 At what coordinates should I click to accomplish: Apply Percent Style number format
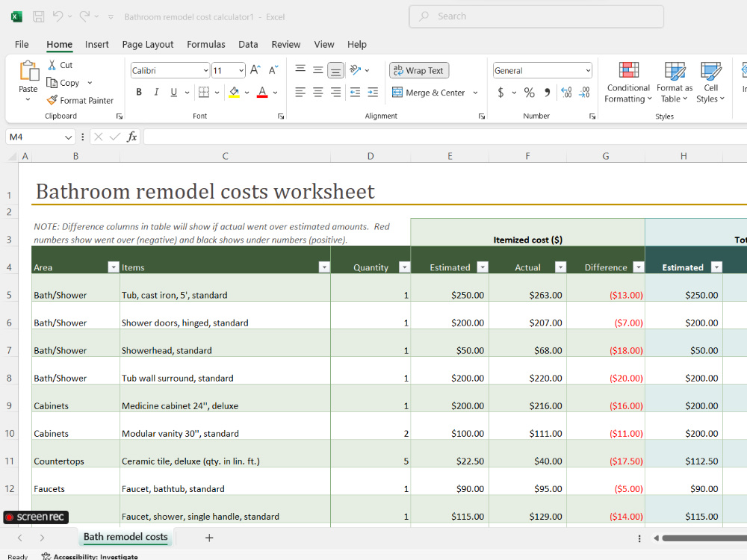529,92
